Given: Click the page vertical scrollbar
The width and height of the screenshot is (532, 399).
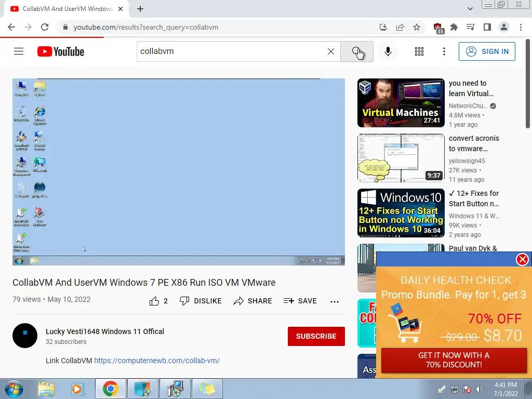Looking at the screenshot, I should coord(528,85).
